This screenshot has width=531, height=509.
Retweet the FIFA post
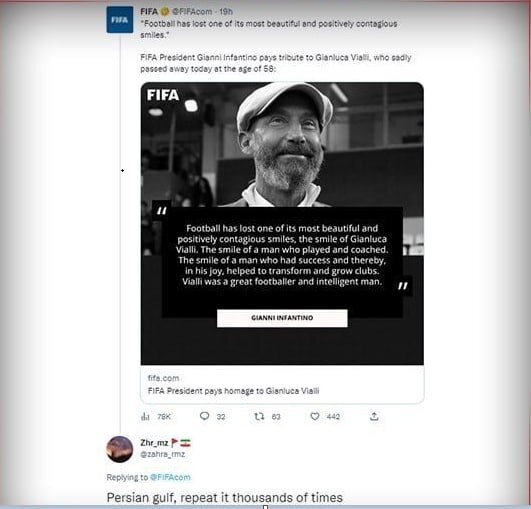pyautogui.click(x=259, y=416)
